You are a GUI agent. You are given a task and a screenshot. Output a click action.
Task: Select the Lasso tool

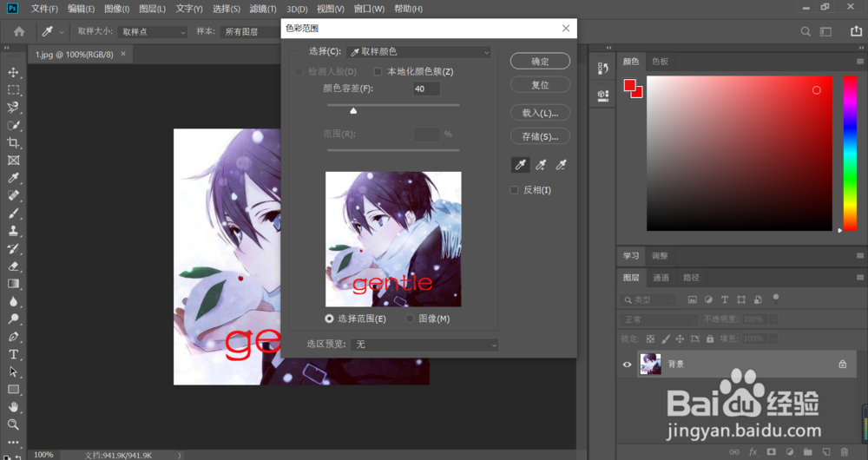tap(13, 108)
